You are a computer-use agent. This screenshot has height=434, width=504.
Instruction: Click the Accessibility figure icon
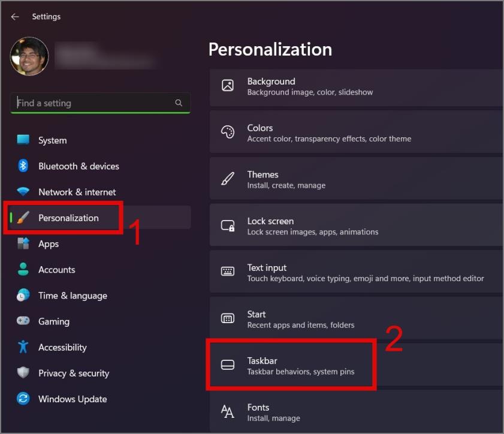click(x=23, y=347)
